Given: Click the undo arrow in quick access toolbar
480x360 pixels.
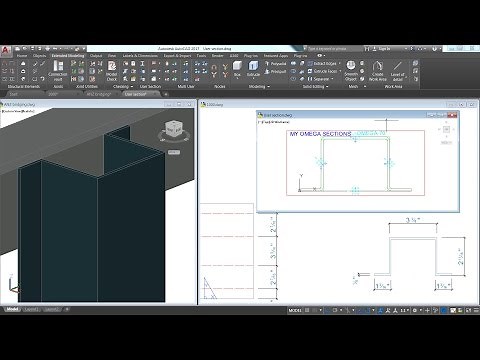Looking at the screenshot, I should [x=55, y=49].
